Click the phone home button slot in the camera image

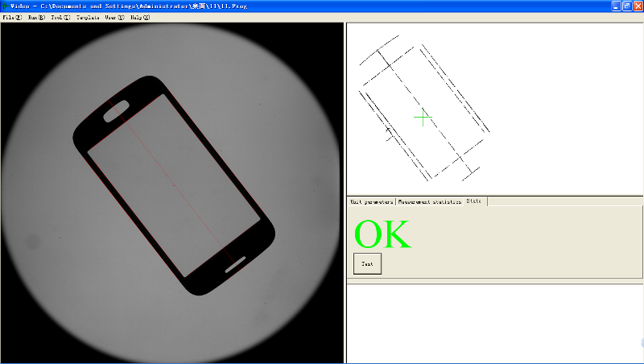click(x=234, y=263)
